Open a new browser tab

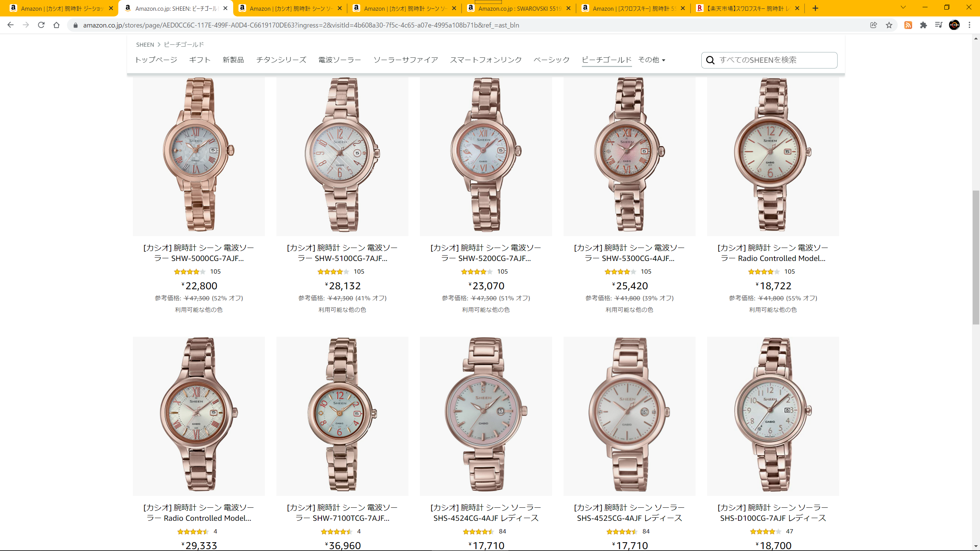click(815, 8)
